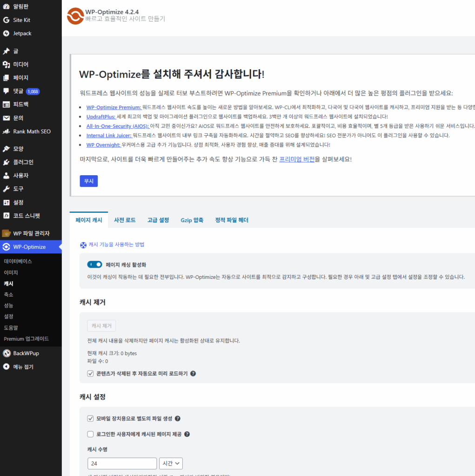
Task: Open the 데이터베이스 submenu item
Action: [x=18, y=261]
